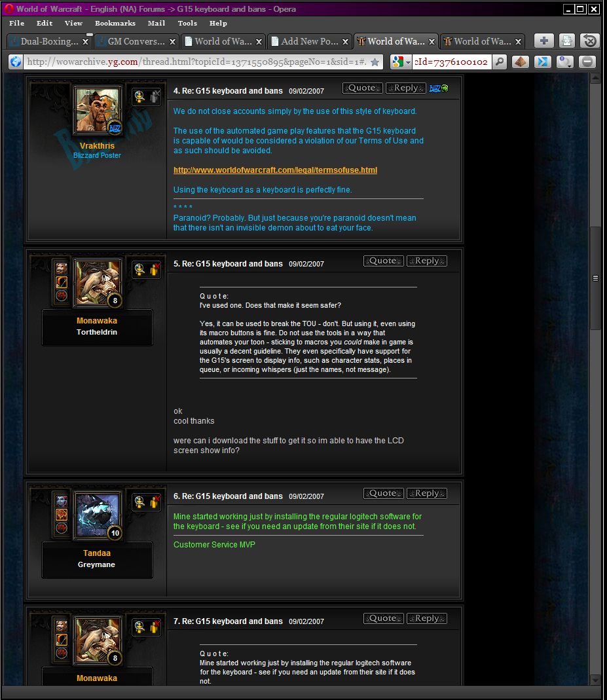The width and height of the screenshot is (607, 700).
Task: Close the Add New Po... tab
Action: coord(345,42)
